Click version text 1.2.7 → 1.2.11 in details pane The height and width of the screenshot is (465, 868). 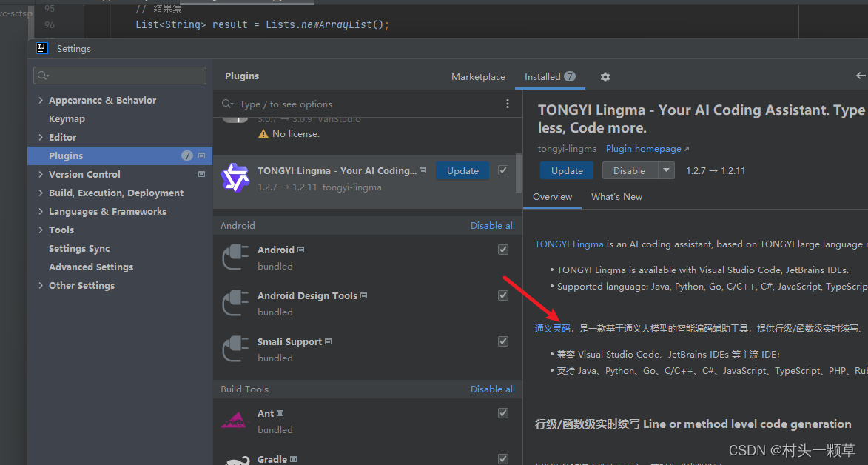click(716, 171)
